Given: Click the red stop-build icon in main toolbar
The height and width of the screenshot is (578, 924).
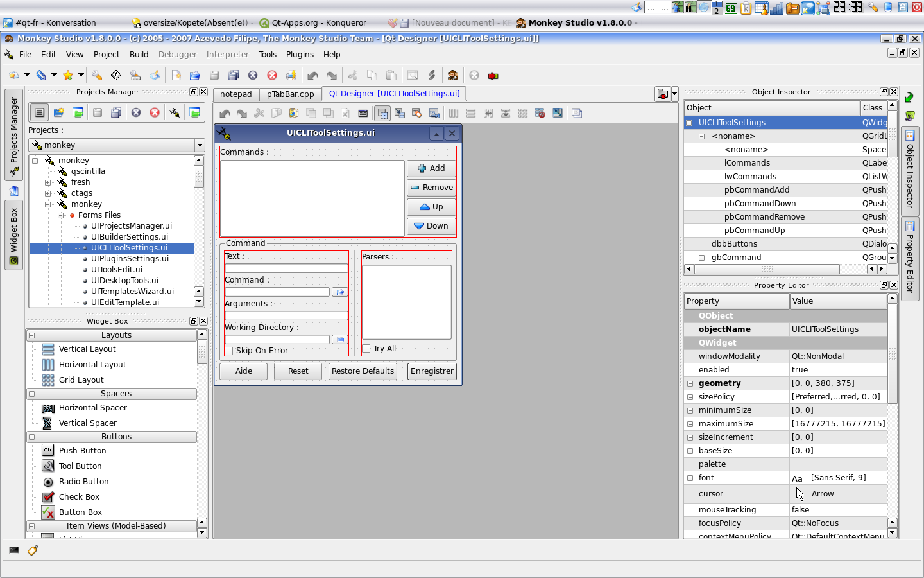Looking at the screenshot, I should (x=493, y=75).
